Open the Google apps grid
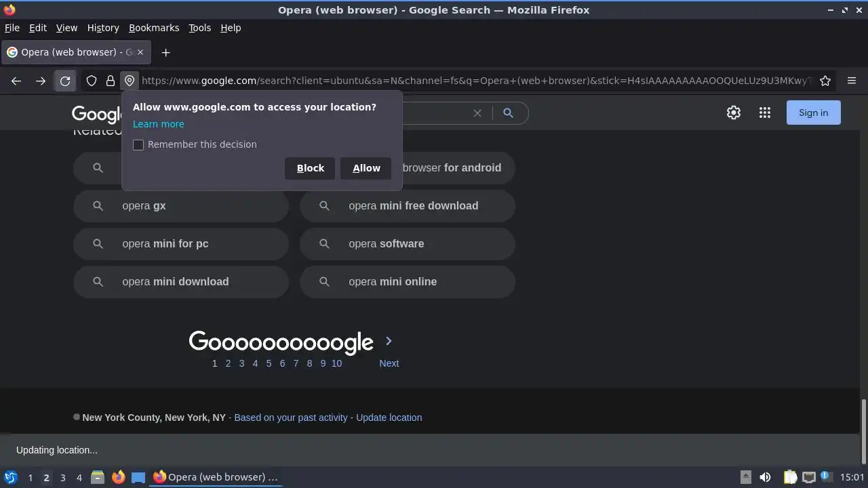The width and height of the screenshot is (868, 488). (765, 113)
